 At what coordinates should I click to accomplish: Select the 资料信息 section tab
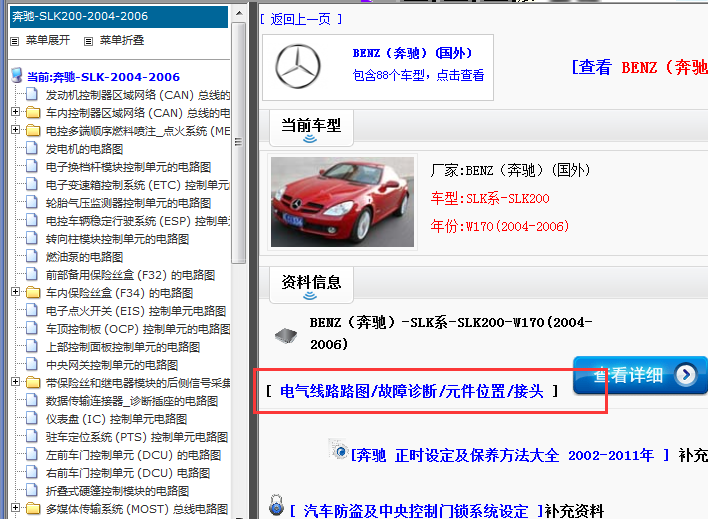click(311, 285)
